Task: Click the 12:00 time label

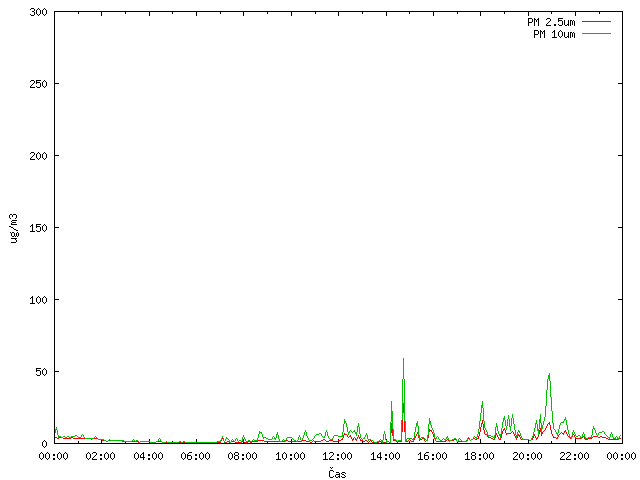Action: [337, 456]
